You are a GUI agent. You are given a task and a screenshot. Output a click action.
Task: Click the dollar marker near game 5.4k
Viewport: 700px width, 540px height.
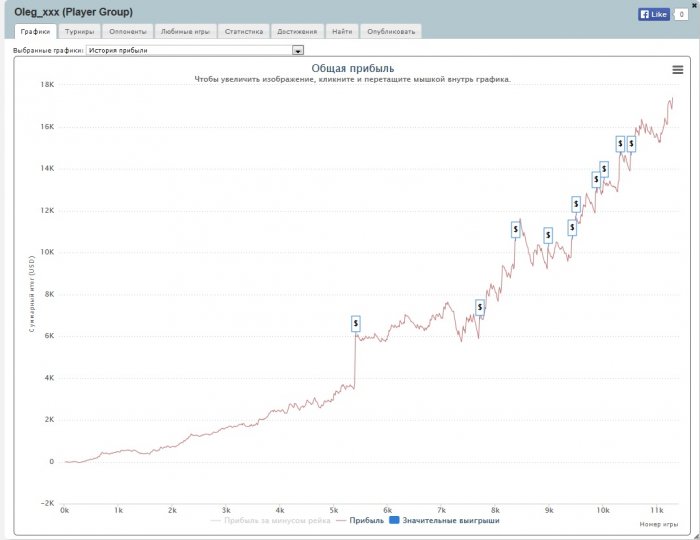coord(355,324)
